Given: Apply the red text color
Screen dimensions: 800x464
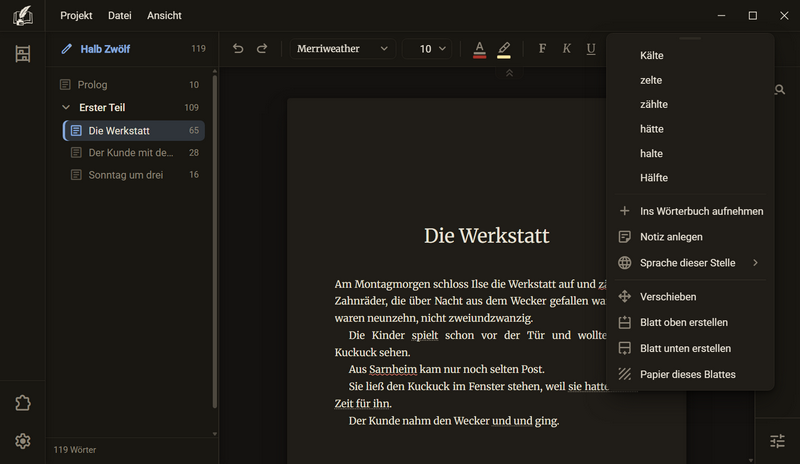Looking at the screenshot, I should pyautogui.click(x=480, y=50).
